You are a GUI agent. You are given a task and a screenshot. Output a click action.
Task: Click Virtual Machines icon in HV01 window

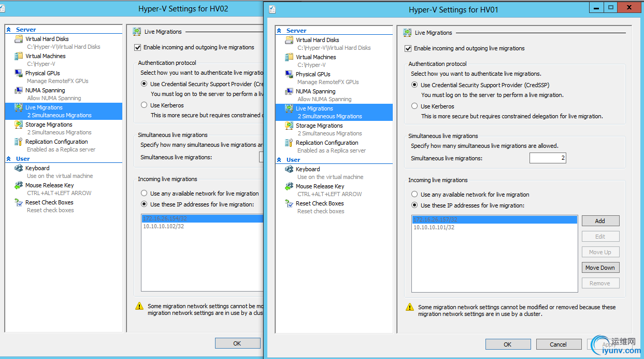[x=289, y=57]
